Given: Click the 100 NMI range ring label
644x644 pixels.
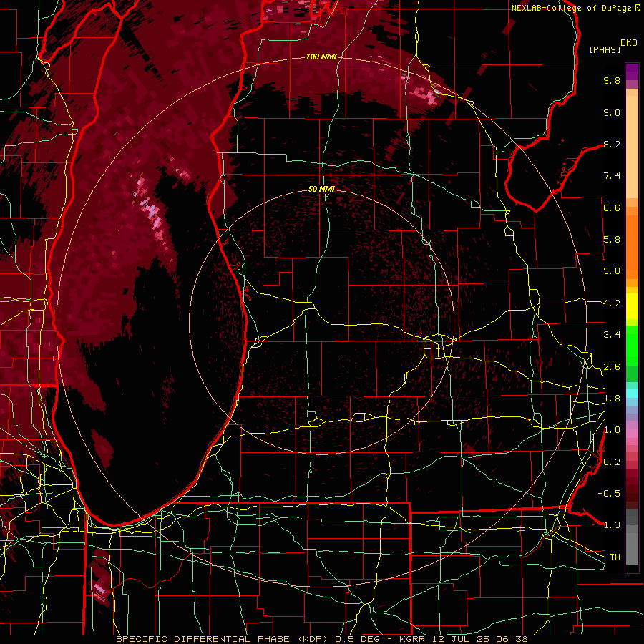Looking at the screenshot, I should pyautogui.click(x=321, y=57).
